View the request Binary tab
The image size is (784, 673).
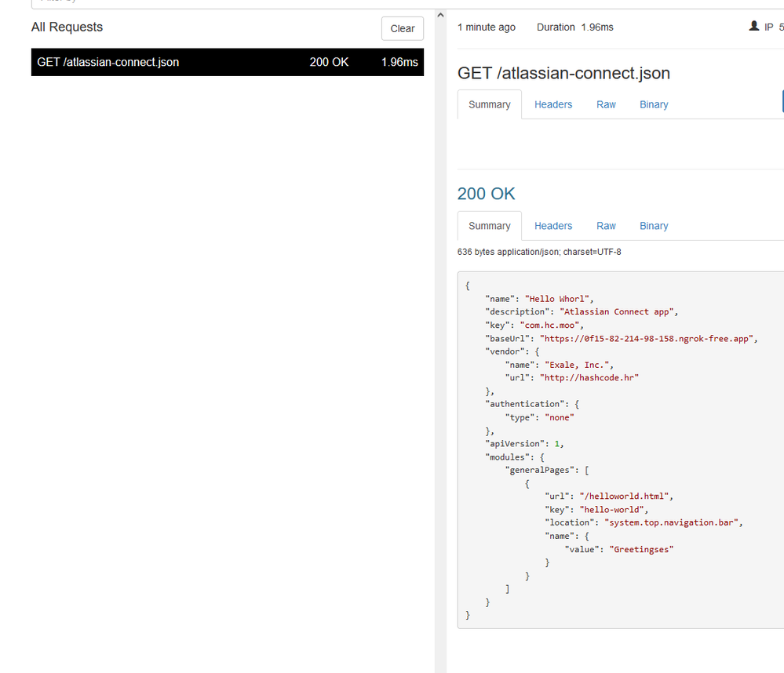point(654,104)
